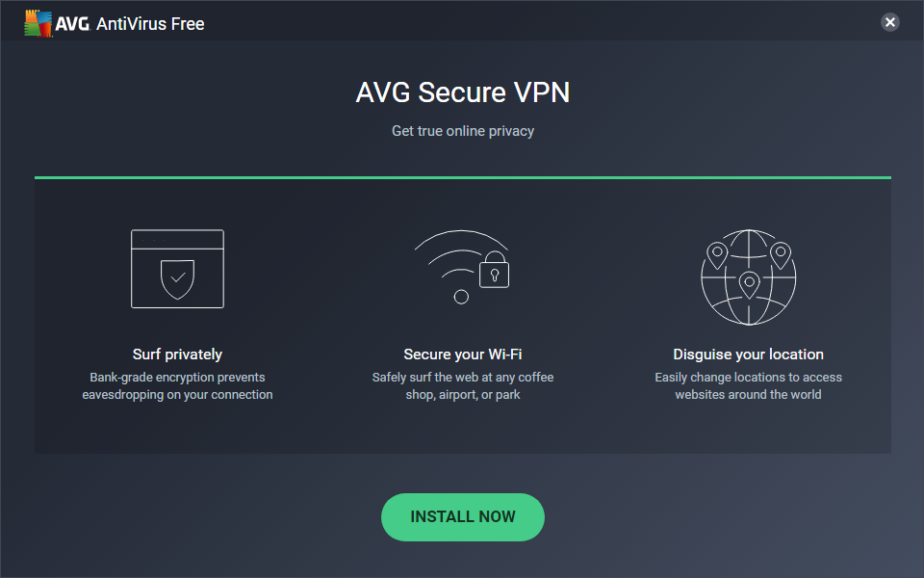The height and width of the screenshot is (578, 924).
Task: Click the AntiVirus Free title text
Action: point(150,23)
